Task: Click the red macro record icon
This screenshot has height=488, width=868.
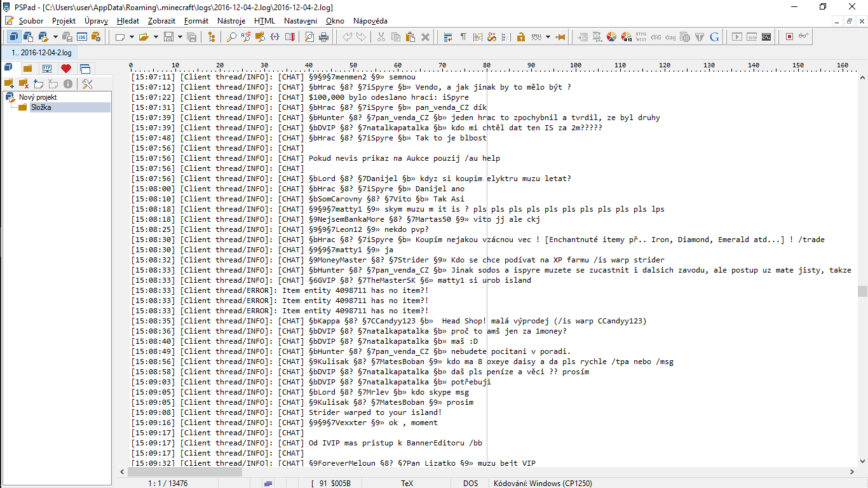Action: click(789, 37)
